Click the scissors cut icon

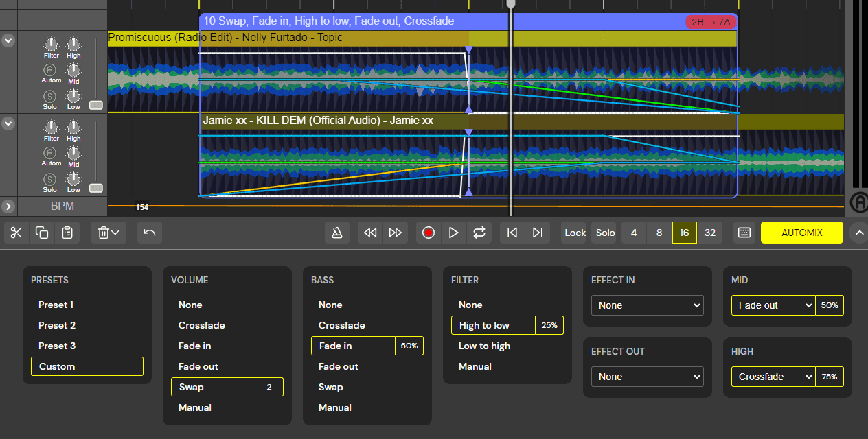[16, 233]
